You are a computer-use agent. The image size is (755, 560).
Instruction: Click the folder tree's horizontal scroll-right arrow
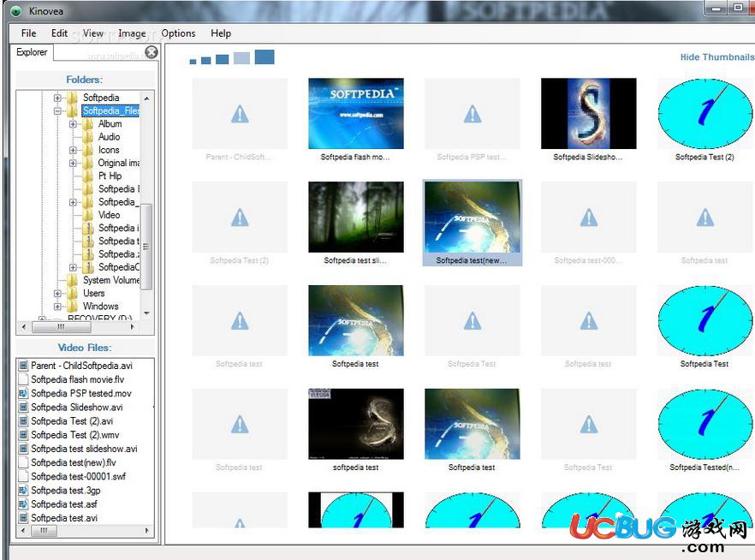(133, 327)
